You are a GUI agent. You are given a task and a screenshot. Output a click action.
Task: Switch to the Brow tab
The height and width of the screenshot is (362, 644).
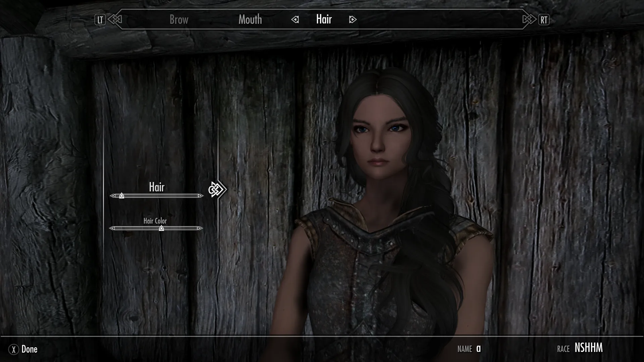pos(179,19)
